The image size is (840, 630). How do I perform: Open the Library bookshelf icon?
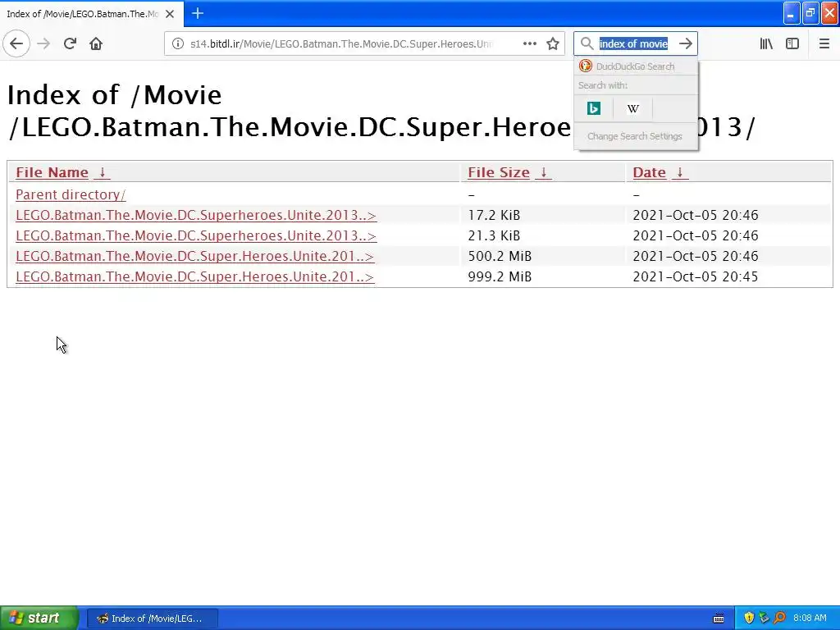click(766, 43)
